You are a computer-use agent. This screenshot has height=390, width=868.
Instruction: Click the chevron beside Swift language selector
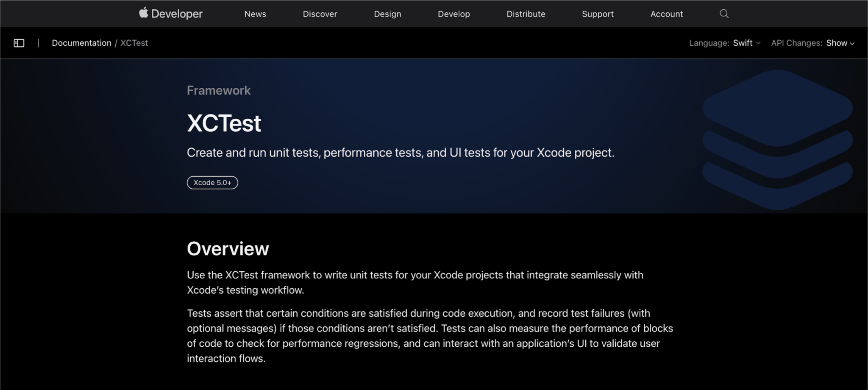coord(758,43)
